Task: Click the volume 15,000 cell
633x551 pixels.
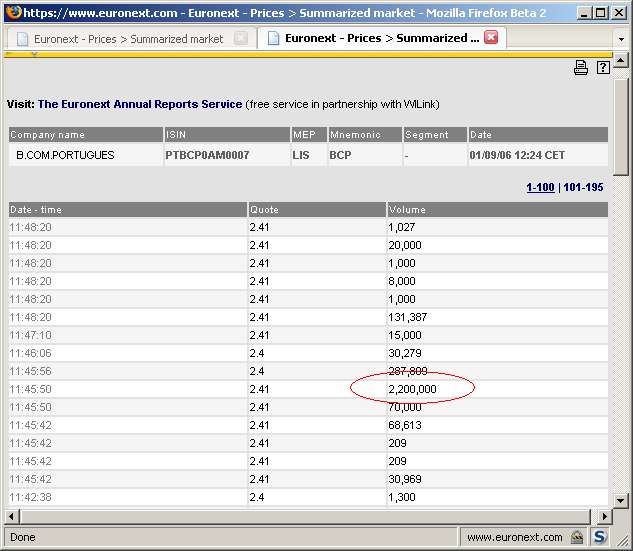Action: coord(498,335)
